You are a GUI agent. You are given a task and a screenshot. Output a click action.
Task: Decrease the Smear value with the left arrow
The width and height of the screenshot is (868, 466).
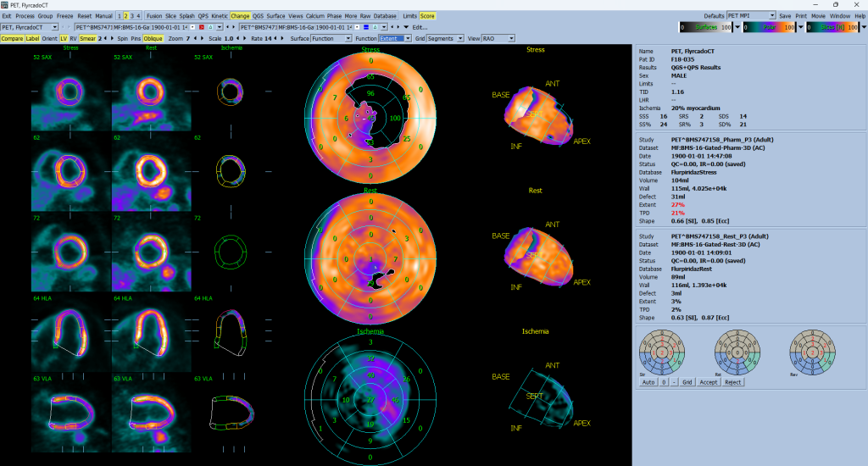tap(105, 39)
